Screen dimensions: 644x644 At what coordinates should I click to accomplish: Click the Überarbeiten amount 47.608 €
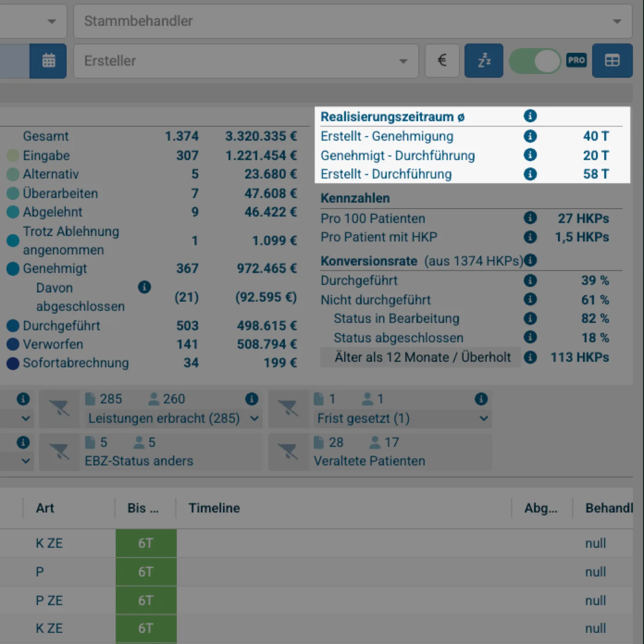(270, 193)
